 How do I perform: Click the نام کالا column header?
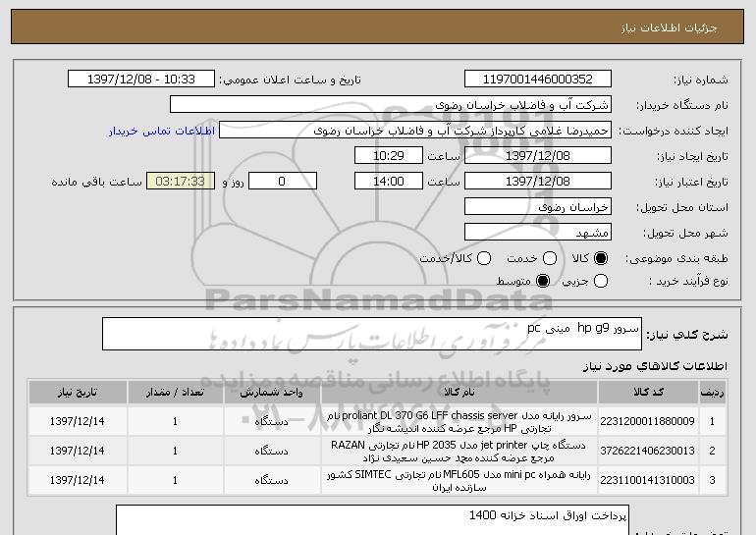459,393
